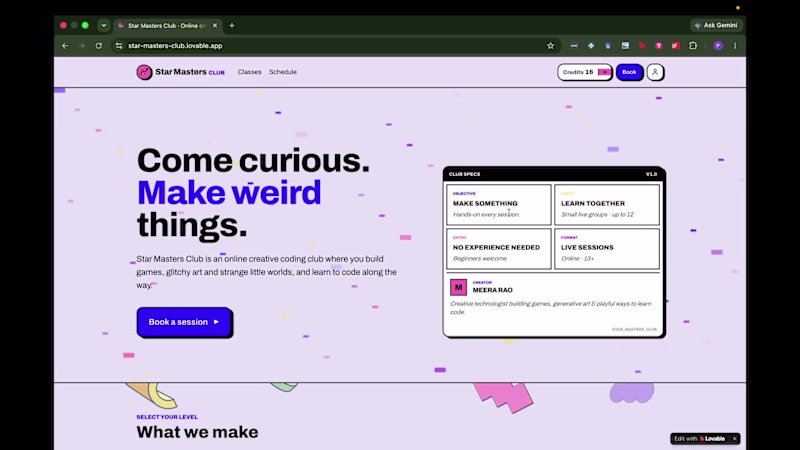Click 'Hands-on every session.' subtitle

pyautogui.click(x=486, y=214)
